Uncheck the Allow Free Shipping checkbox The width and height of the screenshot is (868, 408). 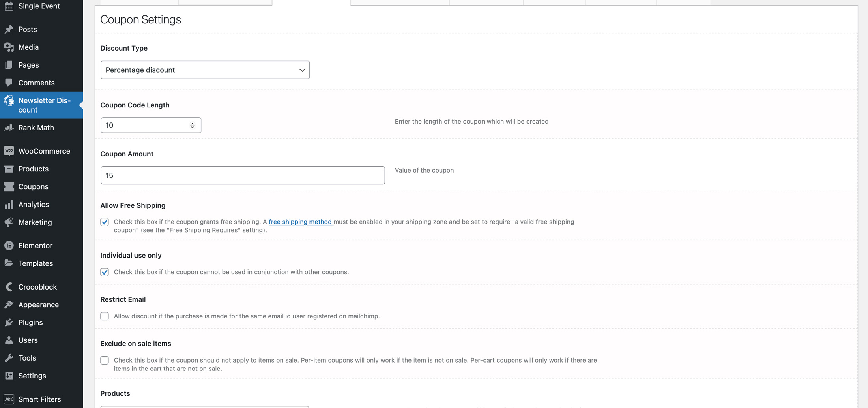pos(105,222)
